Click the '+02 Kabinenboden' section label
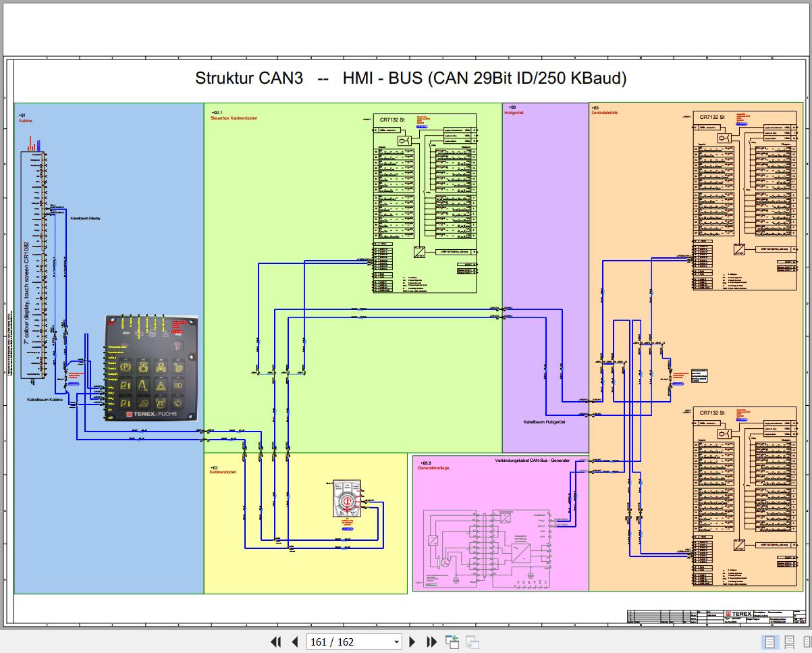Image resolution: width=812 pixels, height=653 pixels. 223,470
